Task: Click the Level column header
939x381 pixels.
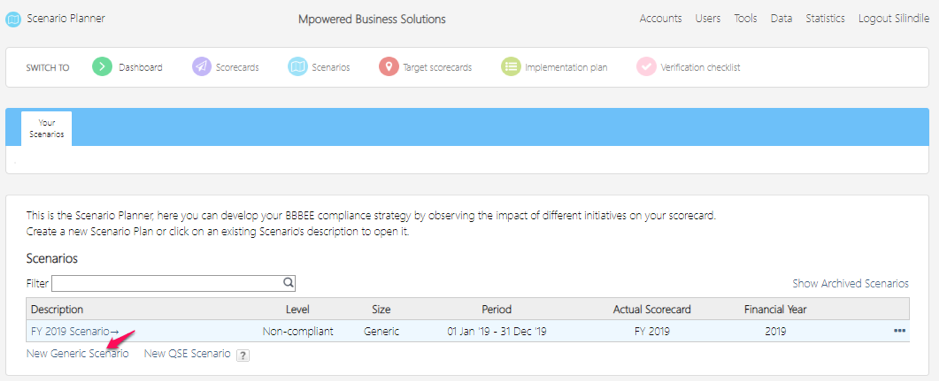Action: point(298,309)
